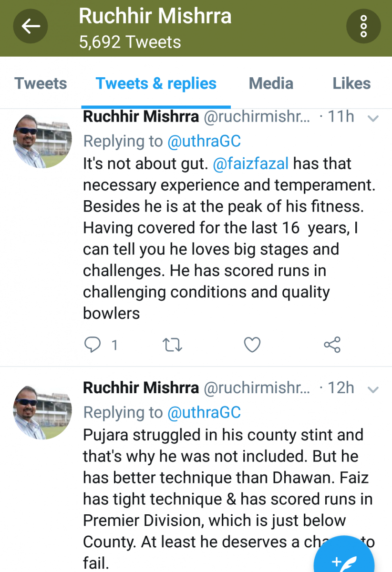The image size is (392, 572).
Task: Open the Media tab
Action: [271, 83]
